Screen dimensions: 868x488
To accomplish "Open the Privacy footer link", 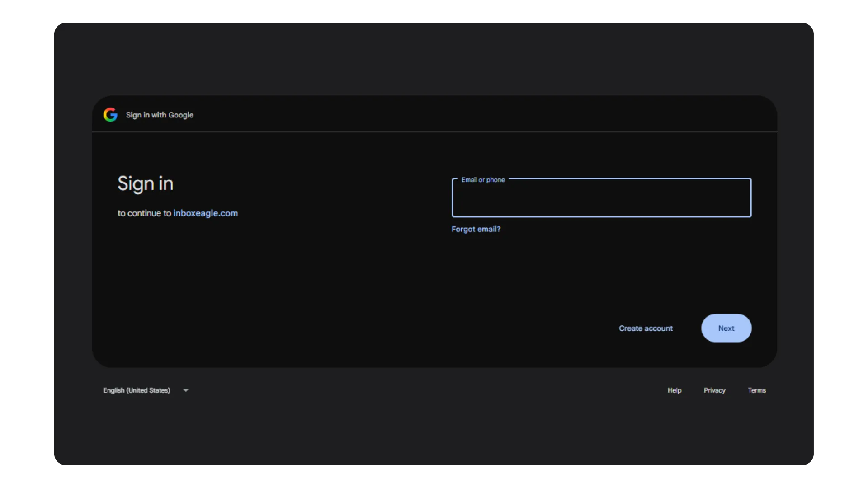I will pyautogui.click(x=714, y=390).
